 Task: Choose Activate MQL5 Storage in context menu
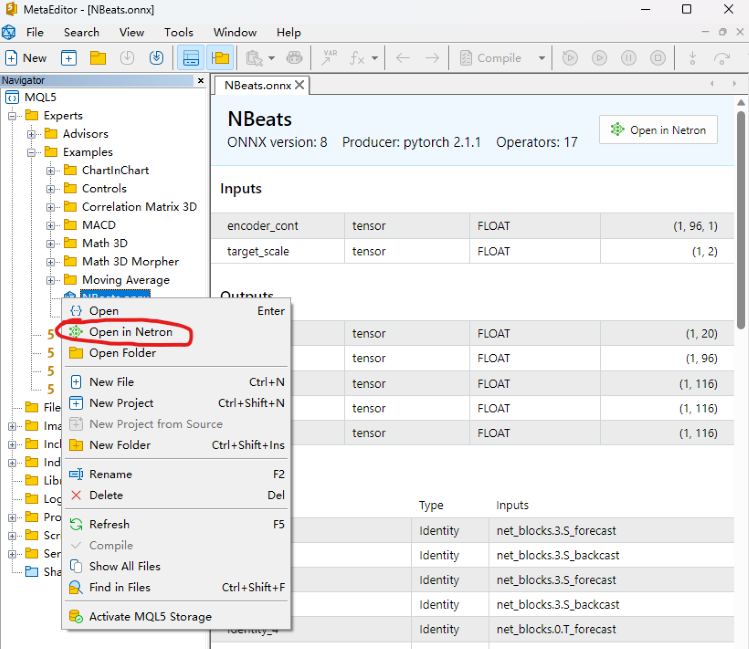[177, 617]
